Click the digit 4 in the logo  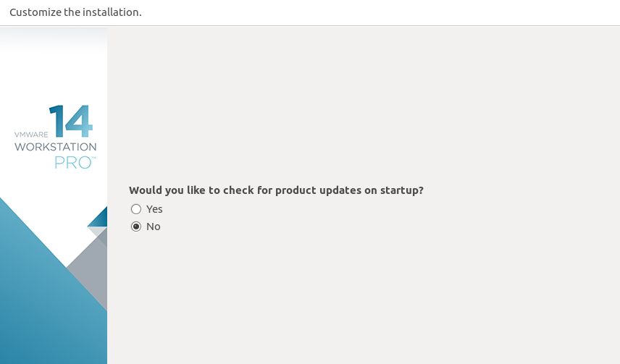pyautogui.click(x=79, y=121)
